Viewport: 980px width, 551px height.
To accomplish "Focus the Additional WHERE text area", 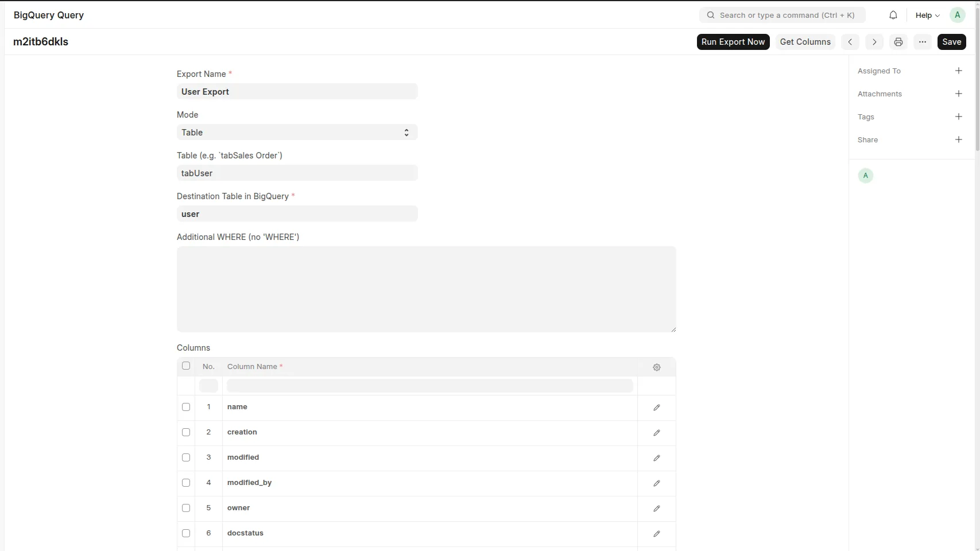I will pyautogui.click(x=426, y=289).
